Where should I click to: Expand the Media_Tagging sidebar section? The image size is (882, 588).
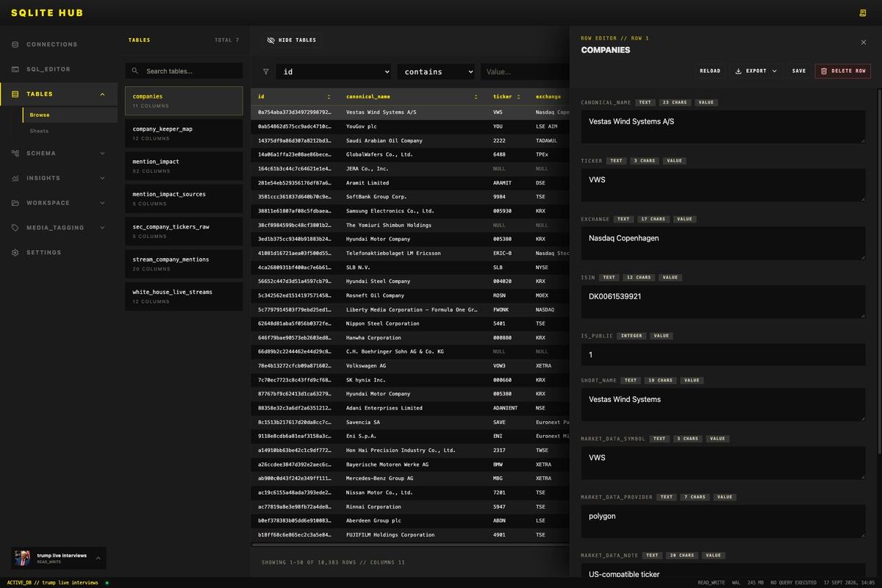point(102,228)
